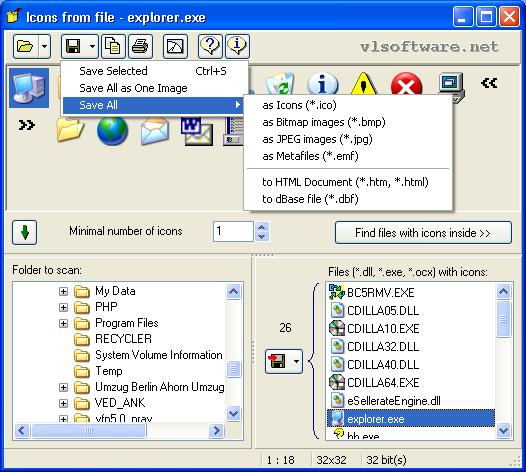Click the green down arrow button
526x472 pixels.
coord(24,232)
